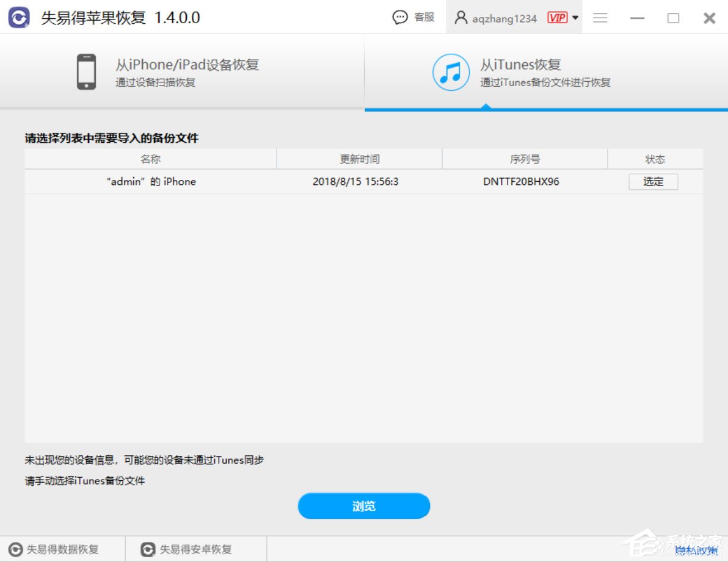The image size is (728, 562).
Task: Click the smartphone icon on the device recovery tab
Action: (x=87, y=71)
